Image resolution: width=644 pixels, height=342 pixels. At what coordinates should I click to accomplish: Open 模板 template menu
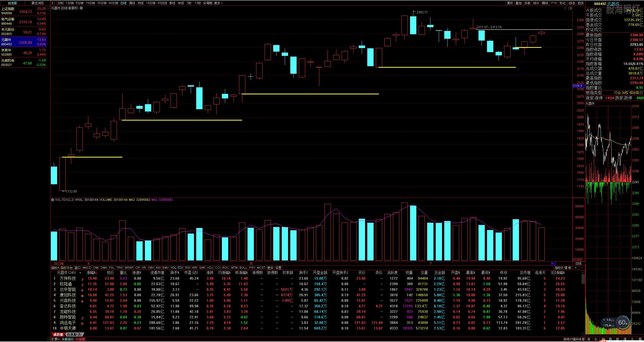(x=568, y=268)
